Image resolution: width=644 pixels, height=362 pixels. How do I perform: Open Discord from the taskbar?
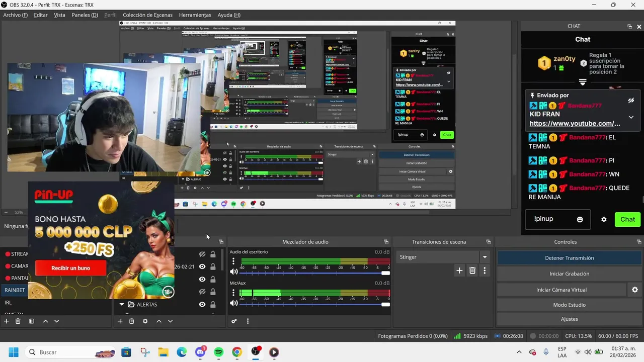coord(200,352)
